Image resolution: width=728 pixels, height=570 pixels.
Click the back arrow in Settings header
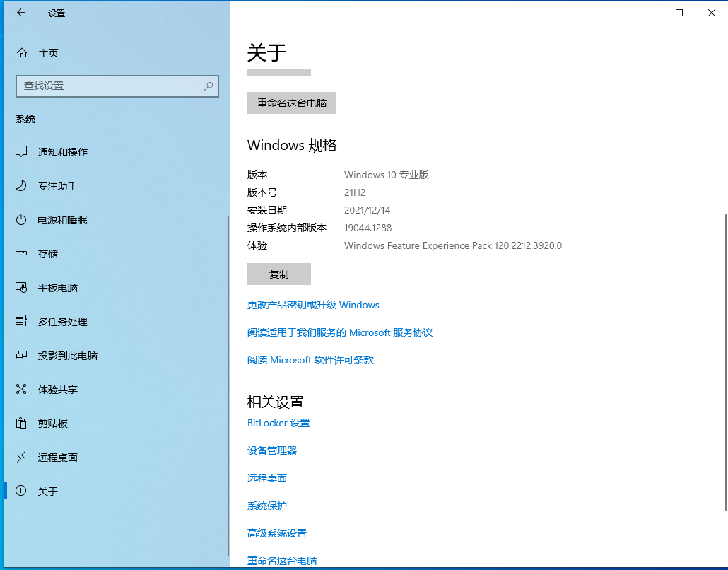pos(21,13)
